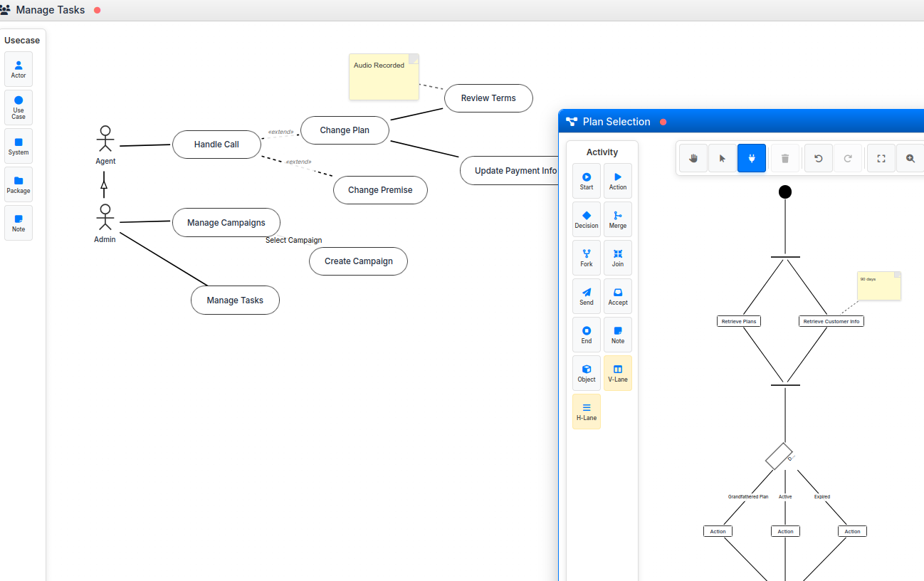Toggle the H-Lane swimlane option

pos(587,412)
